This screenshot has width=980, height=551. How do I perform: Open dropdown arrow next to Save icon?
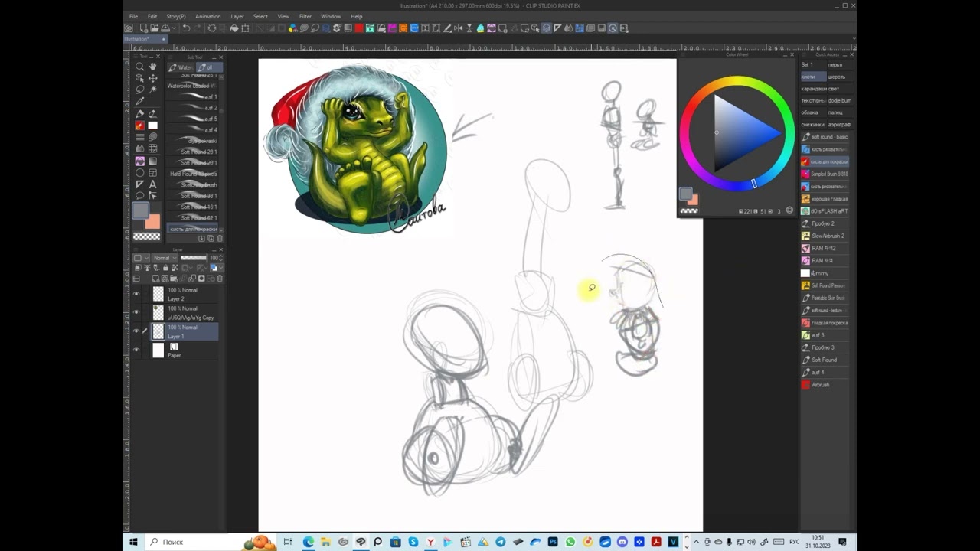[175, 28]
